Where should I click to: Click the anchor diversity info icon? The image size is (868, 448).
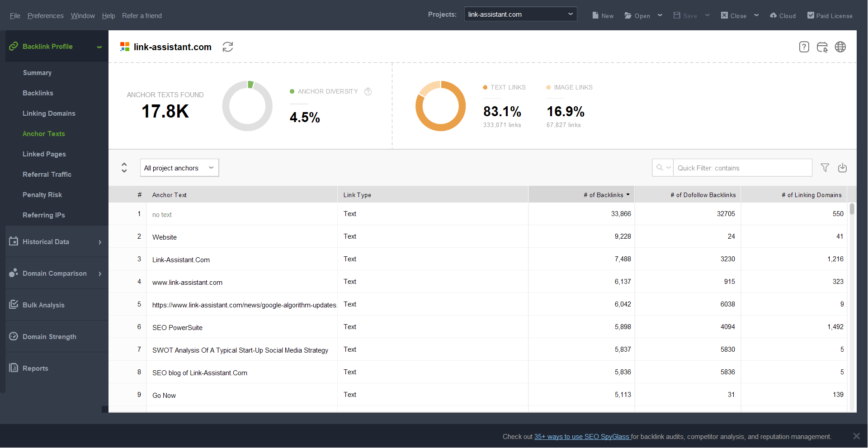tap(368, 92)
